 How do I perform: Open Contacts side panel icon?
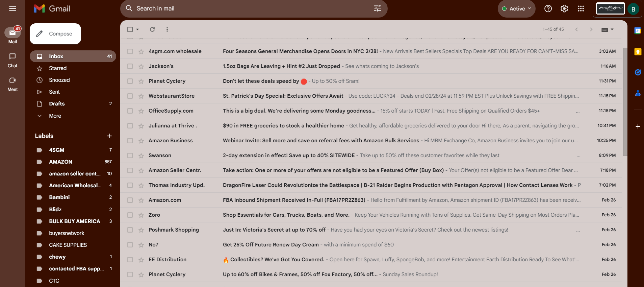click(638, 93)
